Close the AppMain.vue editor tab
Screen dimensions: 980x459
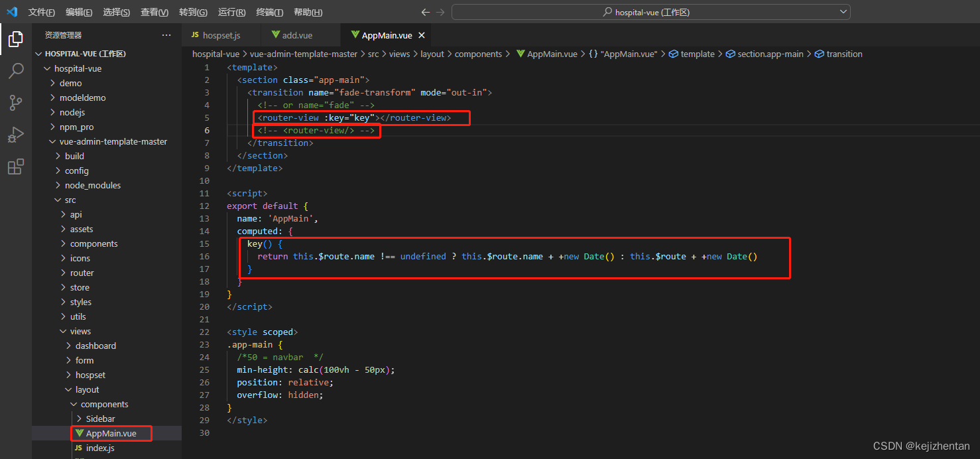[x=422, y=35]
